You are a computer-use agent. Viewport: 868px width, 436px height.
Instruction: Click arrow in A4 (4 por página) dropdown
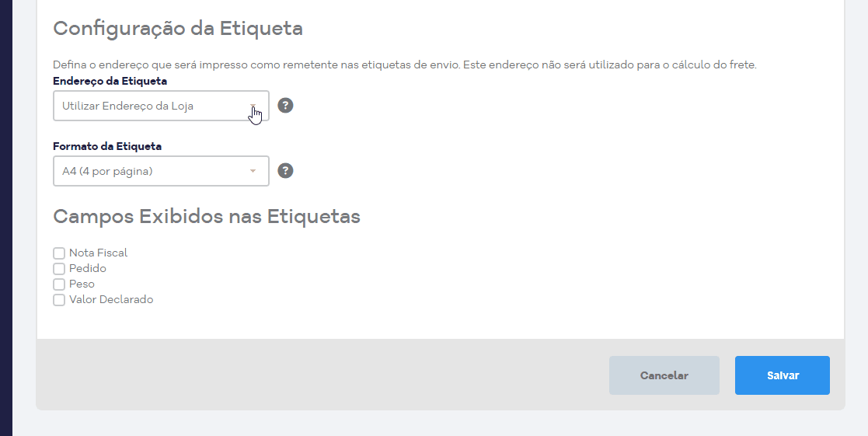[253, 171]
